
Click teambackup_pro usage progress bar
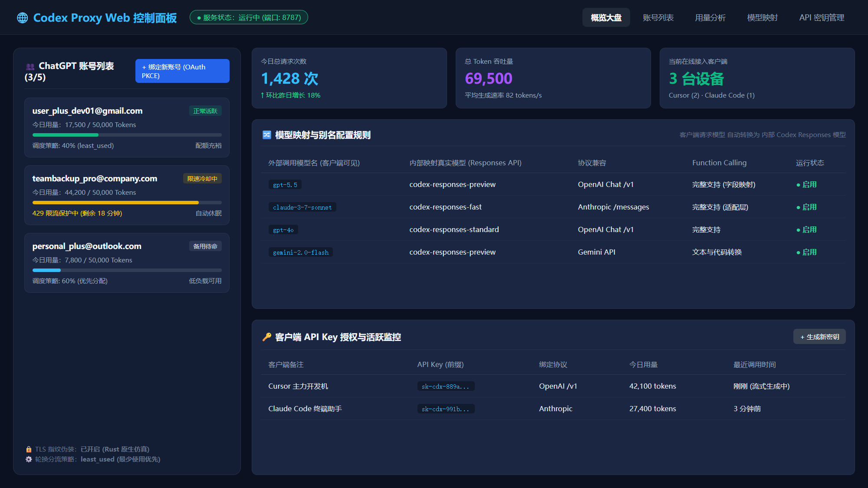click(127, 203)
